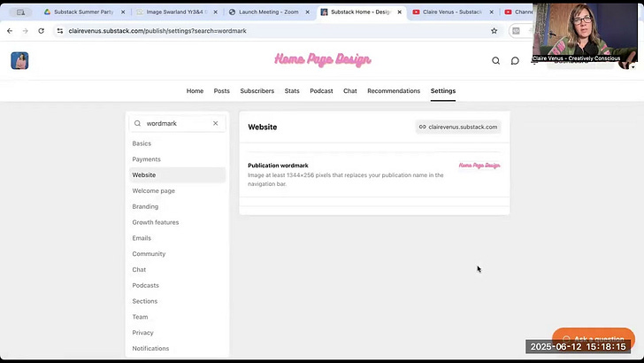Open the Subscribers navigation item
This screenshot has height=363, width=644.
[257, 91]
